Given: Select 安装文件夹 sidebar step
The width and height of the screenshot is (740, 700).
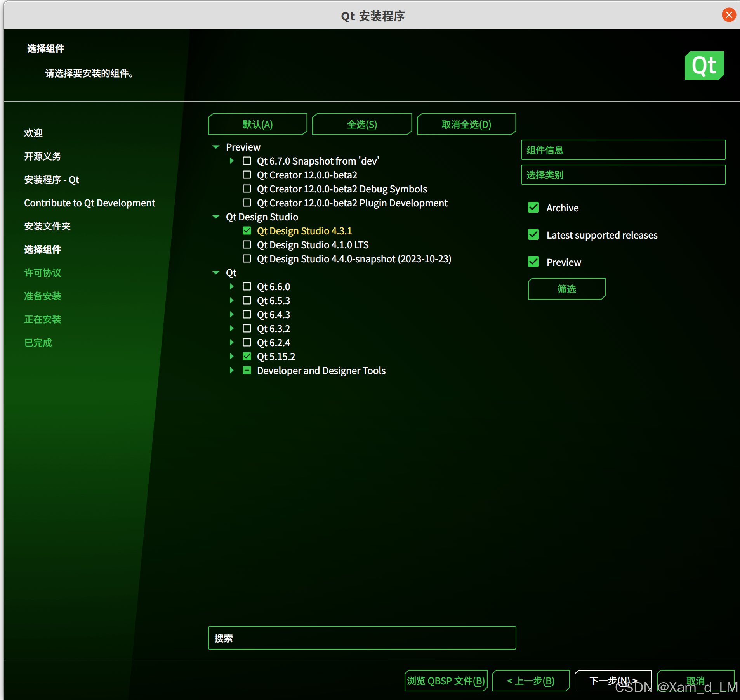Looking at the screenshot, I should tap(47, 226).
